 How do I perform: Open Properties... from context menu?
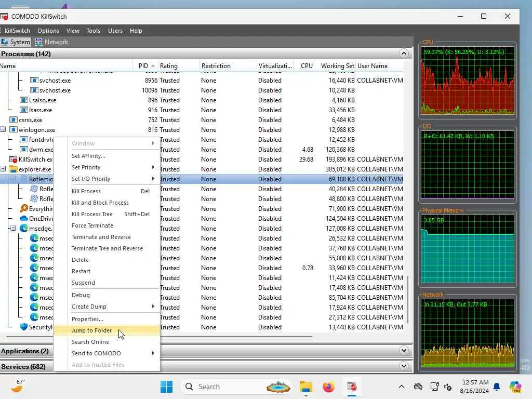pyautogui.click(x=107, y=319)
